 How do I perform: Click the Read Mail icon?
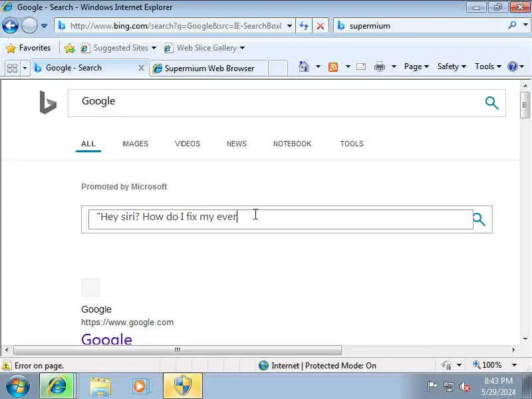(361, 67)
